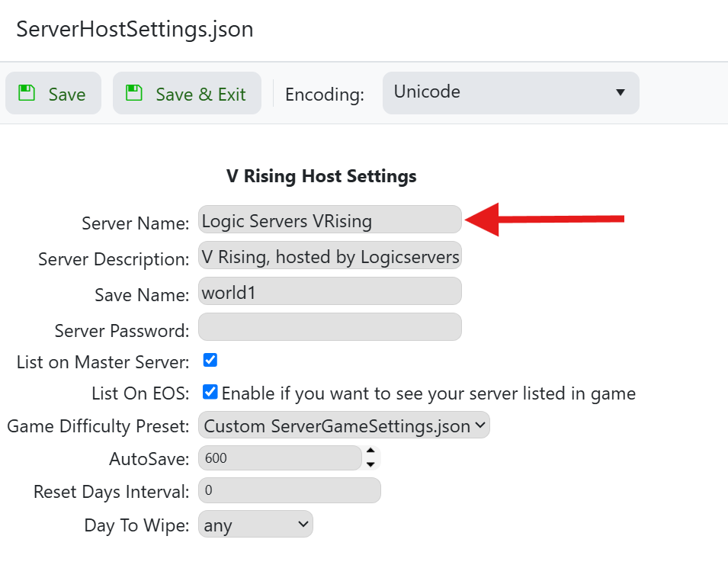Click the AutoSave number field
The height and width of the screenshot is (565, 728).
(x=278, y=458)
